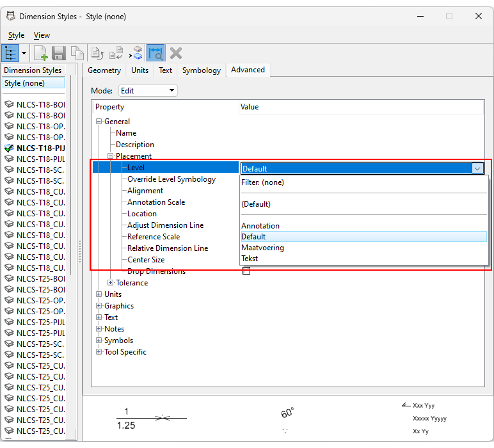
Task: Expand the Tolerance tree node
Action: [x=111, y=283]
